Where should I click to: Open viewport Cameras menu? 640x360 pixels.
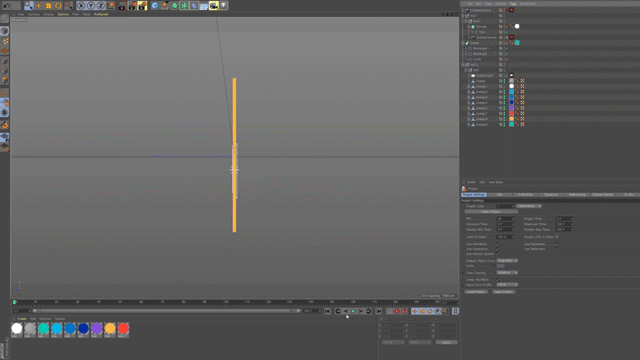tap(34, 14)
